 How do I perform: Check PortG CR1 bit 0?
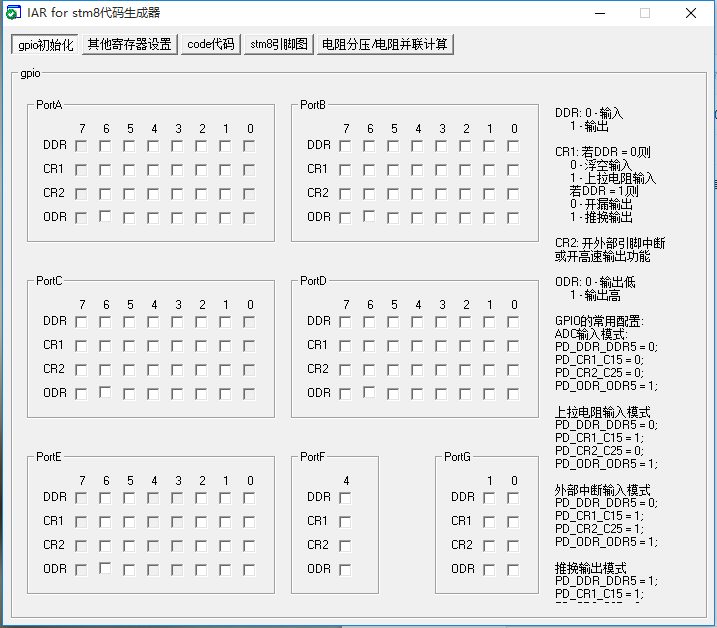pos(513,522)
